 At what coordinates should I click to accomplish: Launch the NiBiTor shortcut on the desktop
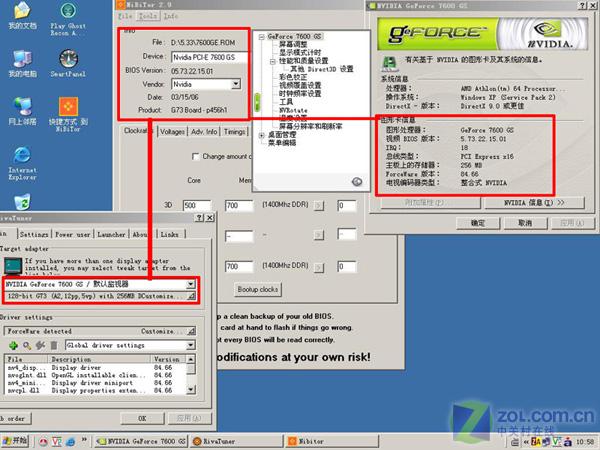click(x=68, y=114)
